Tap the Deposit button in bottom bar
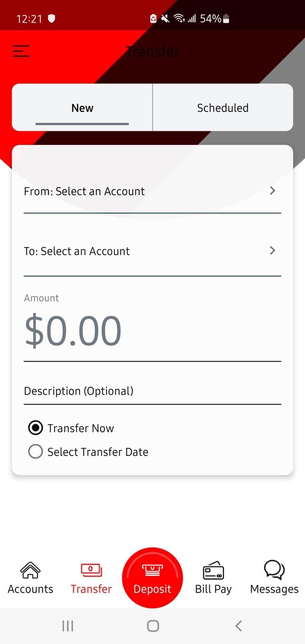This screenshot has height=644, width=305. (x=152, y=578)
